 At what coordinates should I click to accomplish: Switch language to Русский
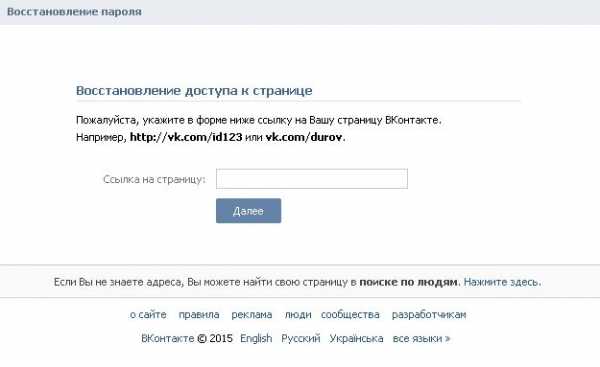click(301, 338)
